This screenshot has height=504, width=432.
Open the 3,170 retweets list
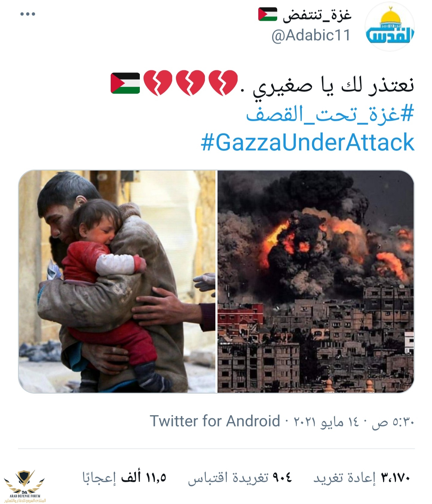[361, 477]
